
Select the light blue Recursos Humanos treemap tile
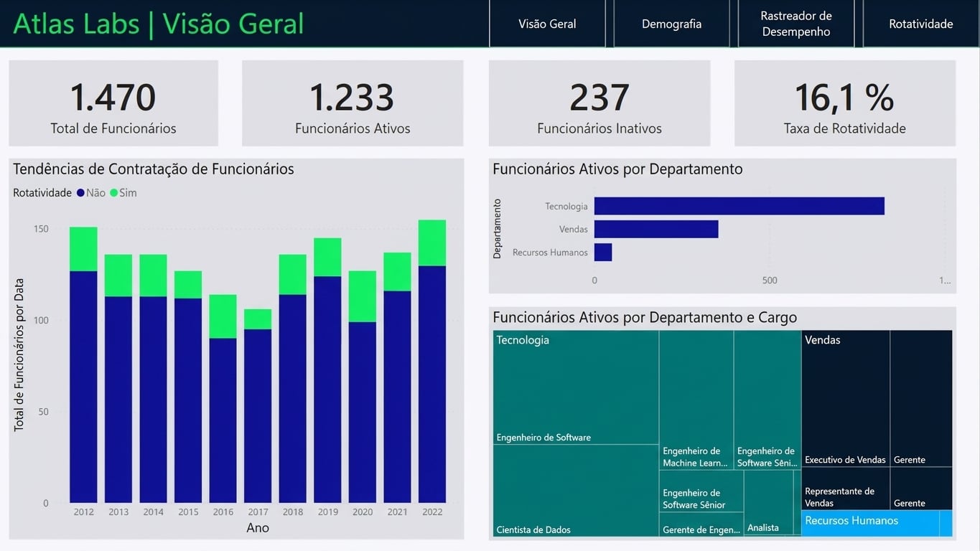click(x=870, y=523)
